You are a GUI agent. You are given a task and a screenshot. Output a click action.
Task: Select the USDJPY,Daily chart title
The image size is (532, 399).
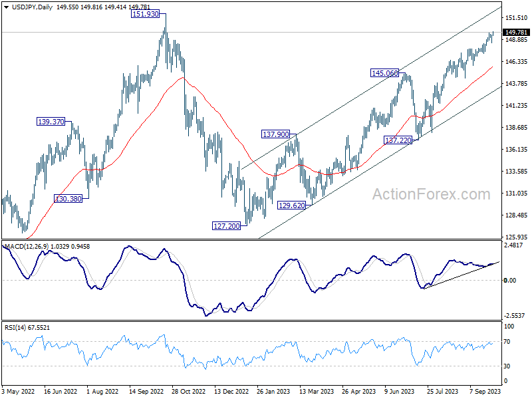32,7
